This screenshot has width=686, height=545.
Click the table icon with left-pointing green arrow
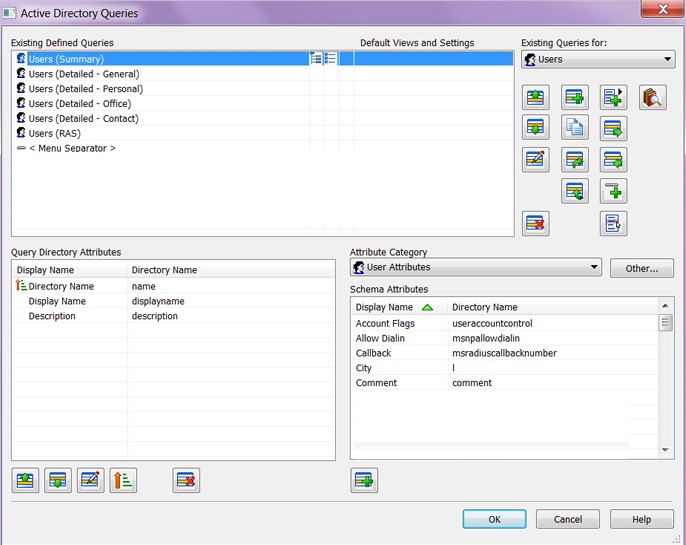point(613,160)
